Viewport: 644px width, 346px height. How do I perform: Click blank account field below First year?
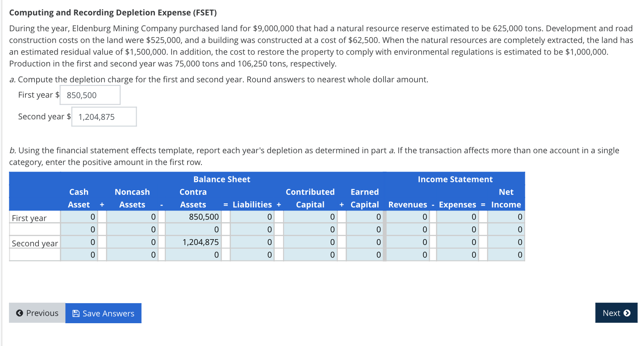click(35, 230)
